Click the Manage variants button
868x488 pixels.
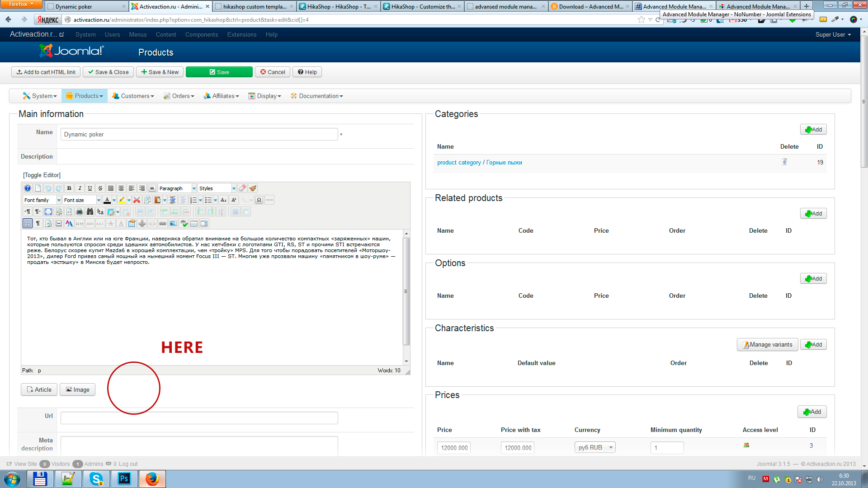767,345
